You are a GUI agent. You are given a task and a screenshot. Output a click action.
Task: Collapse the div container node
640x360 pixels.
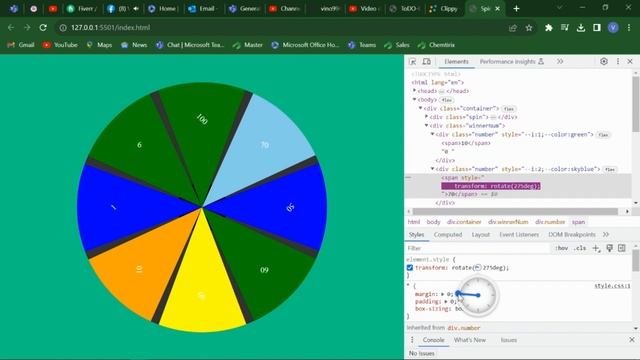420,108
